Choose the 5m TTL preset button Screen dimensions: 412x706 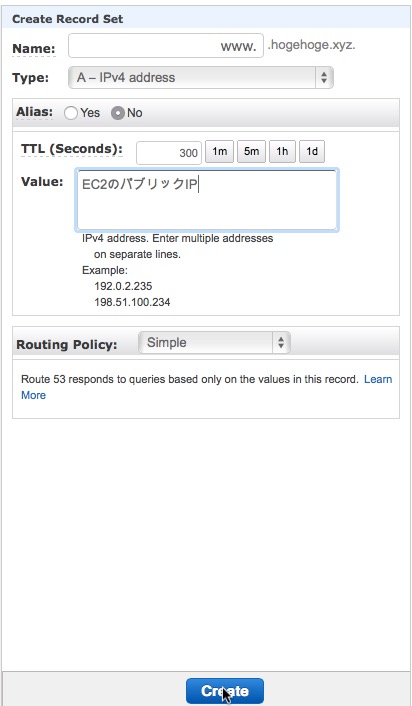click(x=251, y=152)
